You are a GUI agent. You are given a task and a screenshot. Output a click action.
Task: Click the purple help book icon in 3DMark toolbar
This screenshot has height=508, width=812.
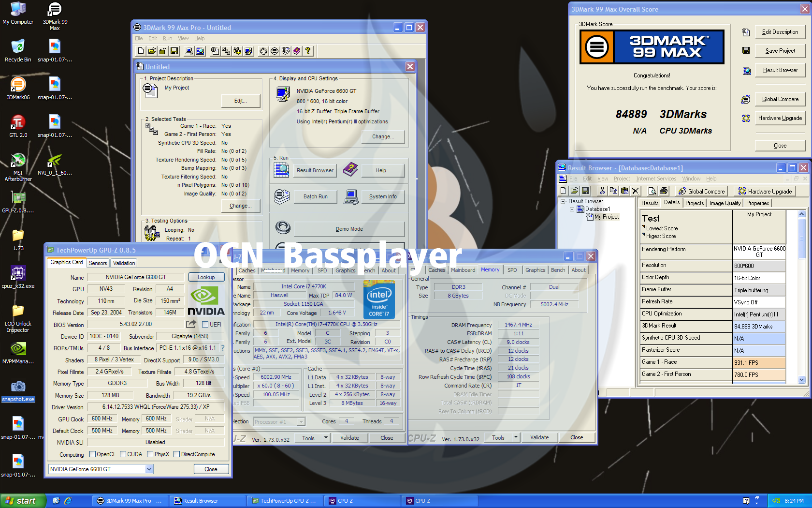[297, 51]
